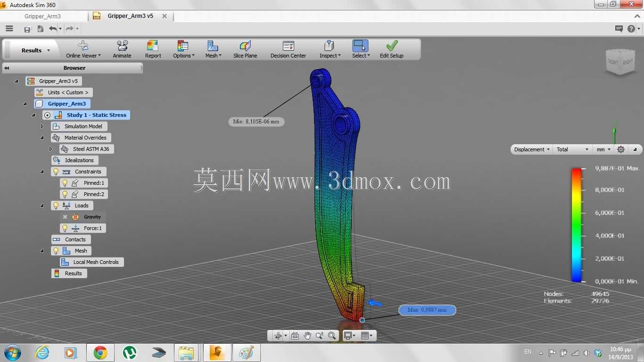Select the Gripper_Arm3 component node
The height and width of the screenshot is (362, 644).
pyautogui.click(x=62, y=104)
